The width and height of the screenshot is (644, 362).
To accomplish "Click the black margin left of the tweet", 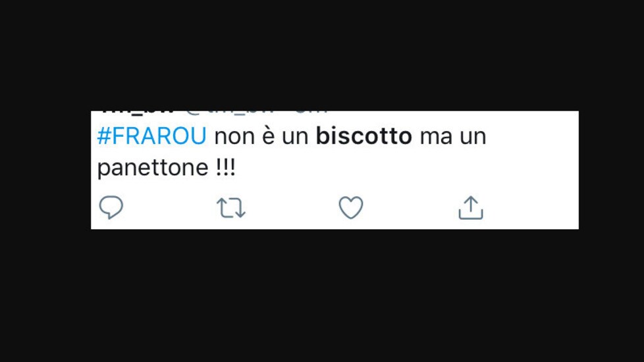I will click(x=45, y=170).
